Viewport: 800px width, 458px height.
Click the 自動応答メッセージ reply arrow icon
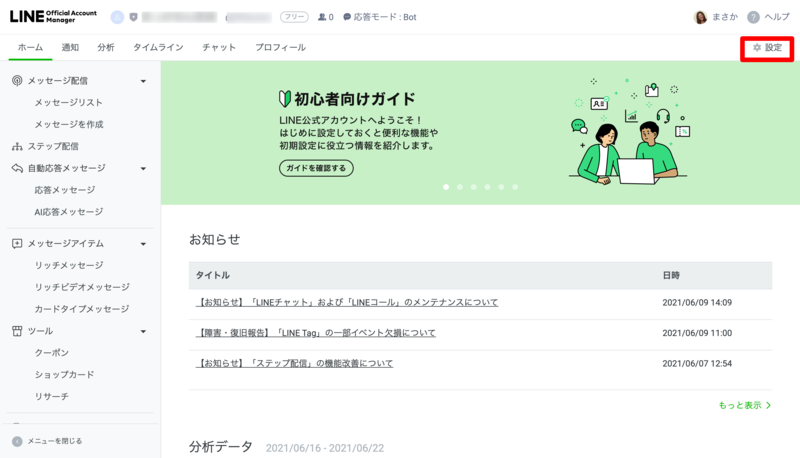(x=17, y=168)
